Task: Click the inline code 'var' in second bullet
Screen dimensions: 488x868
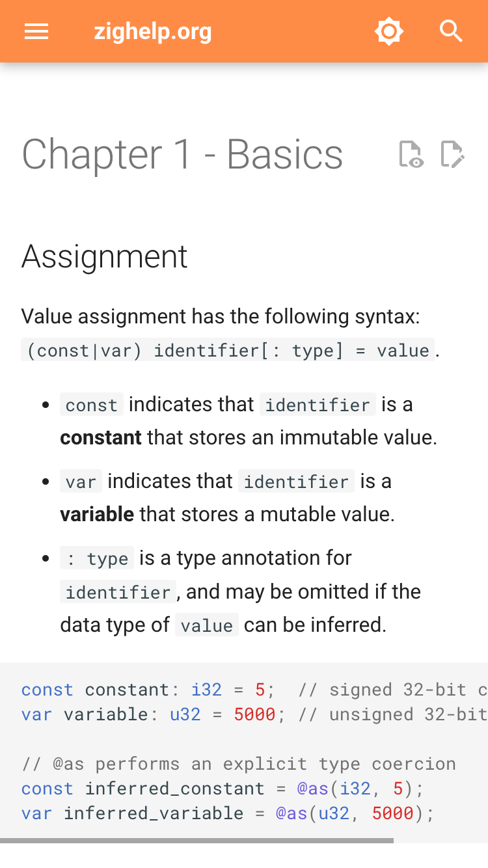Action: [x=81, y=481]
